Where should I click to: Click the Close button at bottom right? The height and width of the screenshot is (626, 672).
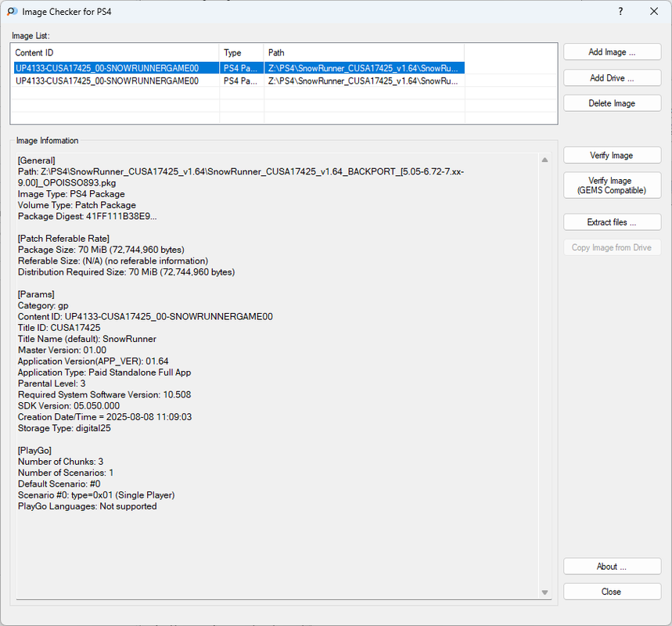pos(612,592)
